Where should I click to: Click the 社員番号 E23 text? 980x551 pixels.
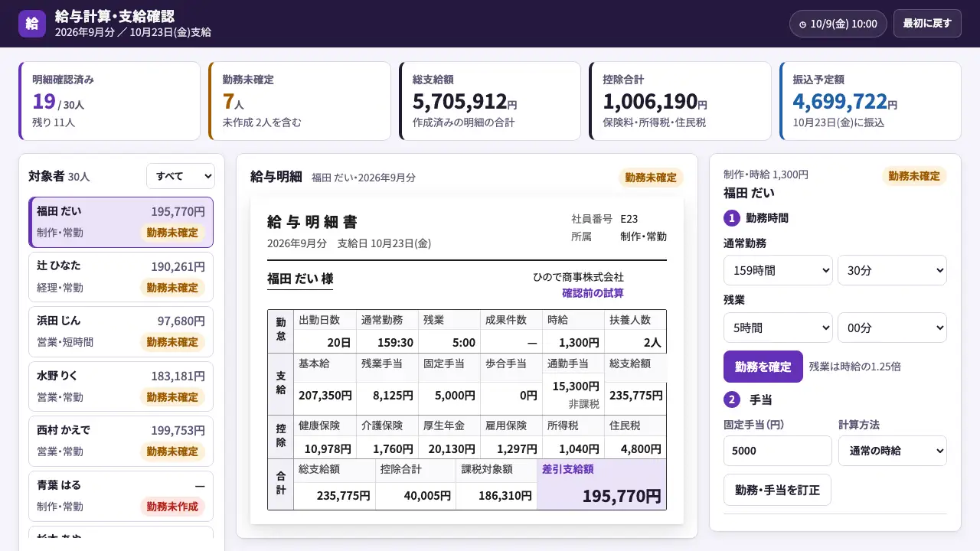[x=604, y=219]
